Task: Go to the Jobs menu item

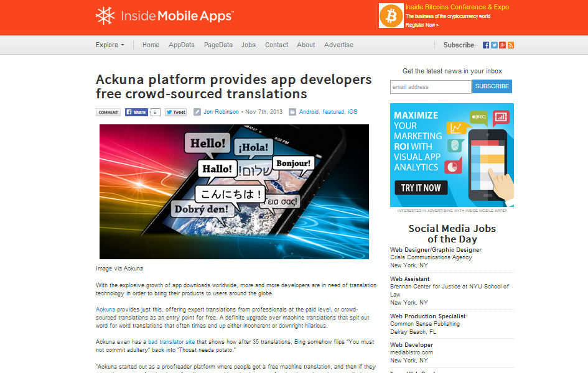Action: point(248,45)
